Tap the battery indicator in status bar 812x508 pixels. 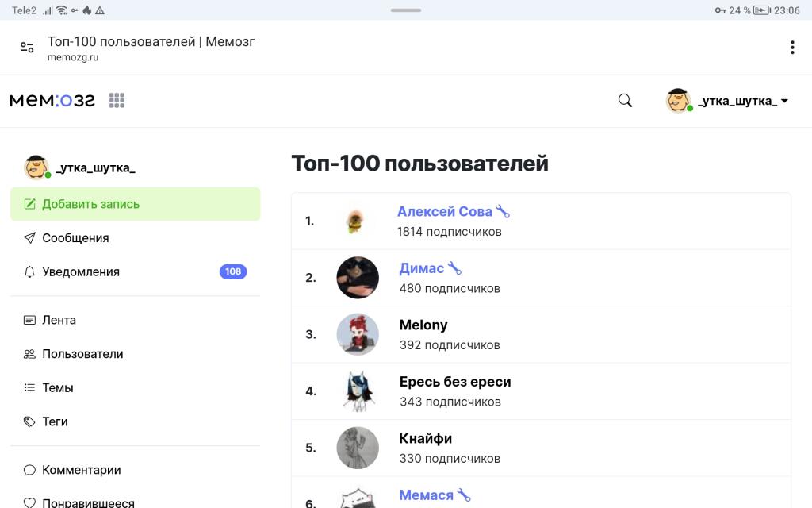coord(762,10)
